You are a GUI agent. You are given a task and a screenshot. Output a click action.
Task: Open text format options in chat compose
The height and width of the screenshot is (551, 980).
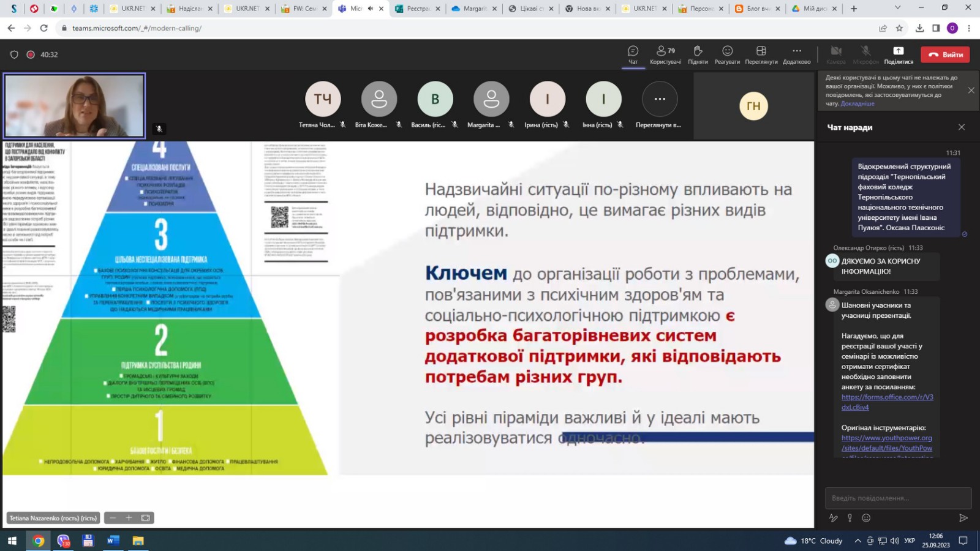click(833, 518)
